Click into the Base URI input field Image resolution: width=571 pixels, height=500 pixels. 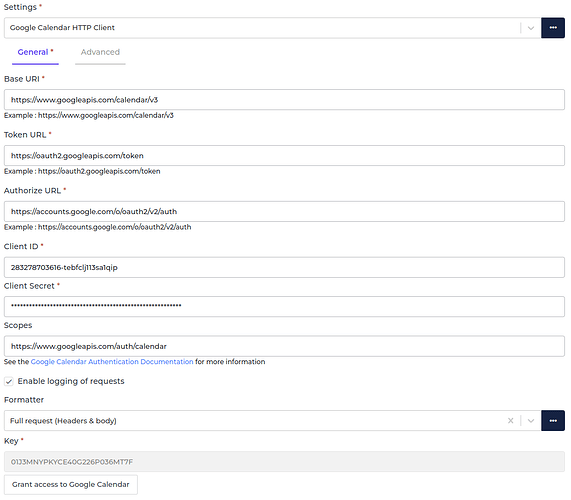(x=284, y=100)
